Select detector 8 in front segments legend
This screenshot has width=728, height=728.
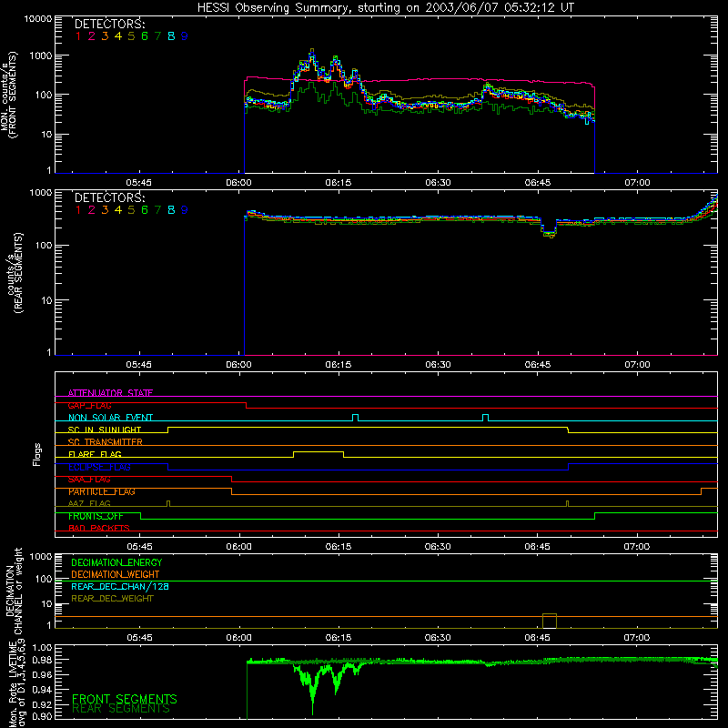click(x=171, y=36)
